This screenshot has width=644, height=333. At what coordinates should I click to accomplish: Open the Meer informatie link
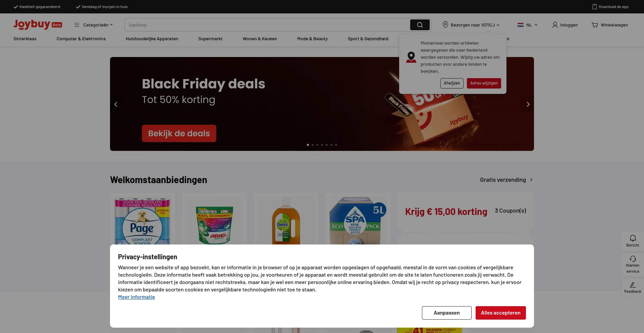pos(137,297)
